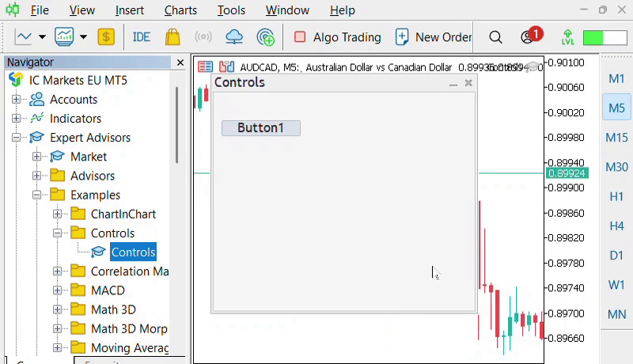Select the Market item cap icon

point(57,157)
